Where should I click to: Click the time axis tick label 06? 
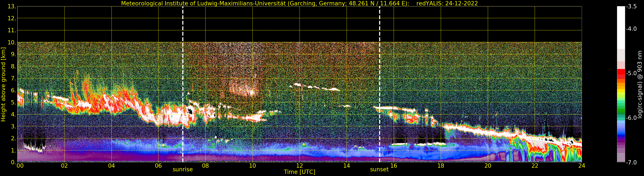tap(159, 166)
